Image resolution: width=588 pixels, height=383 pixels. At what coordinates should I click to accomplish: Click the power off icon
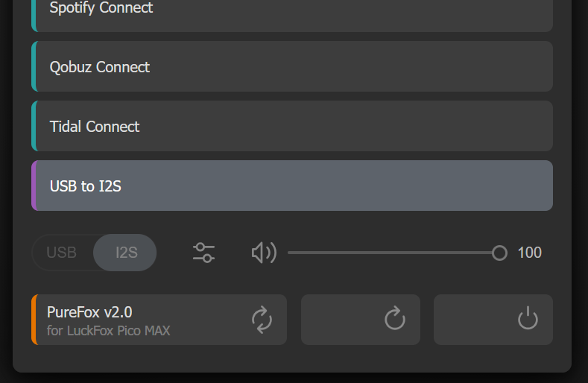click(528, 320)
